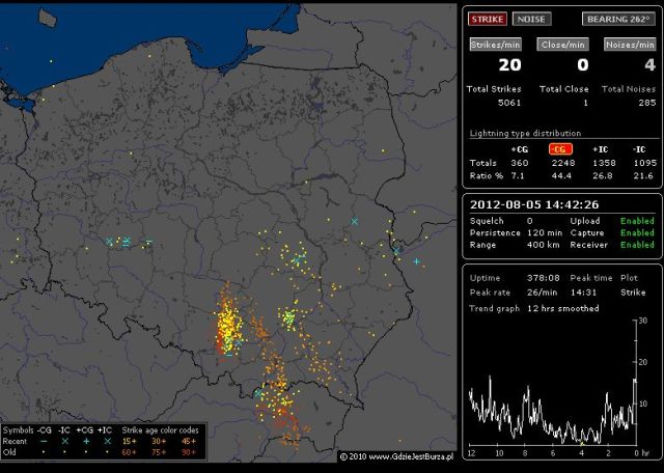Select the Close/min button
Image resolution: width=664 pixels, height=473 pixels.
[x=562, y=44]
